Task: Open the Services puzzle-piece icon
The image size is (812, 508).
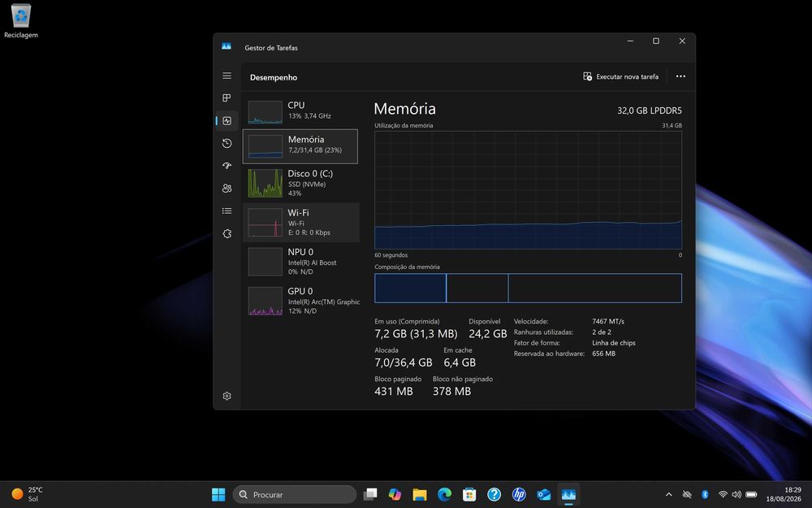Action: [x=227, y=234]
